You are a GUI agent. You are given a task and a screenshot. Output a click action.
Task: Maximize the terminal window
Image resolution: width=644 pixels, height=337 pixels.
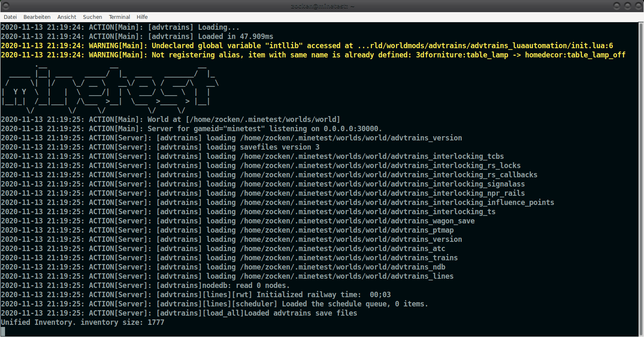pos(627,6)
